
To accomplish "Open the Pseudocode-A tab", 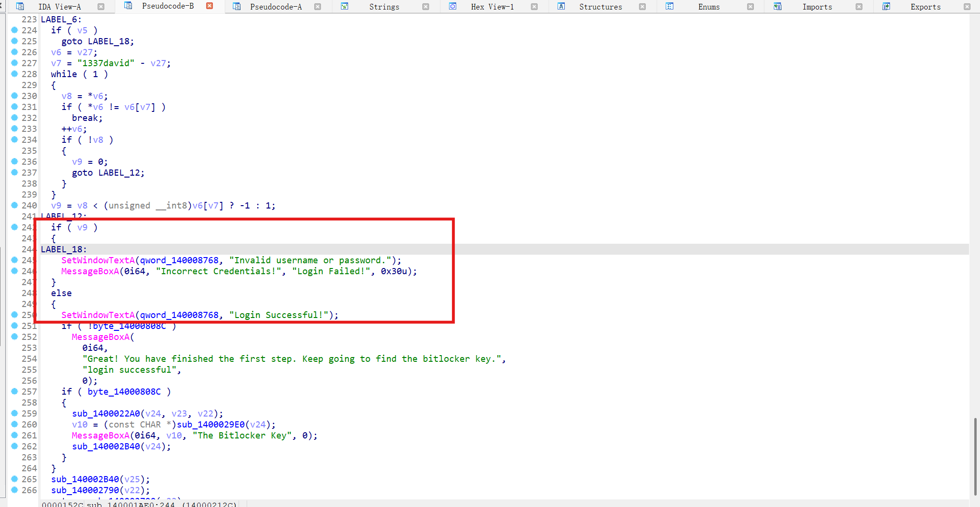I will pyautogui.click(x=276, y=7).
